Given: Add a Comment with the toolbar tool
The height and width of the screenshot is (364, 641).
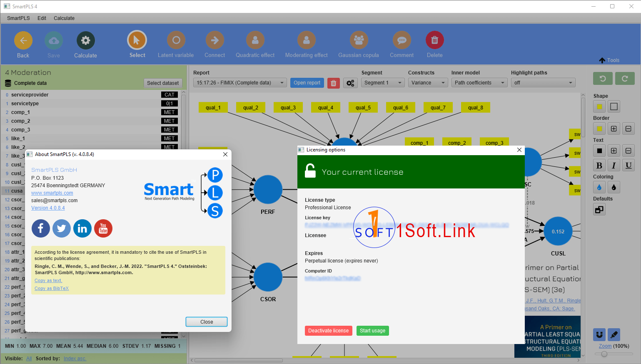Looking at the screenshot, I should pos(402,40).
